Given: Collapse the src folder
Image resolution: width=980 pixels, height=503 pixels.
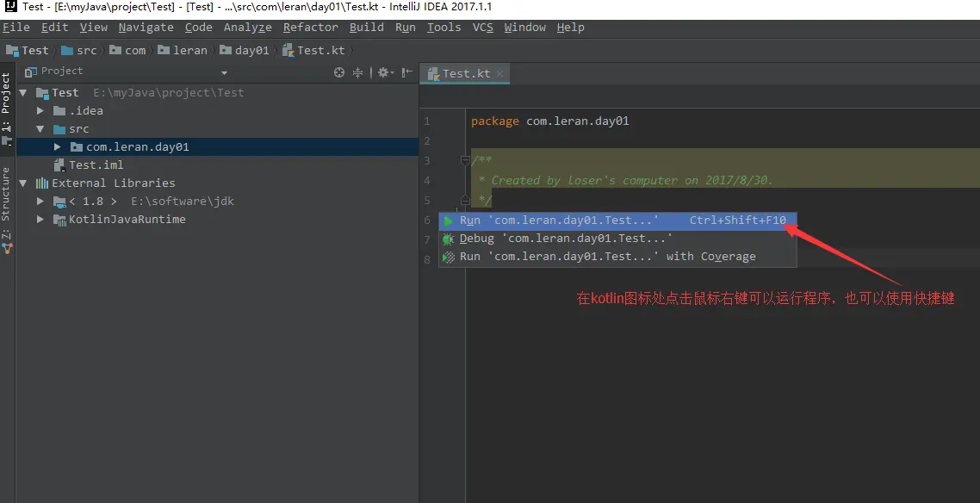Looking at the screenshot, I should (40, 129).
